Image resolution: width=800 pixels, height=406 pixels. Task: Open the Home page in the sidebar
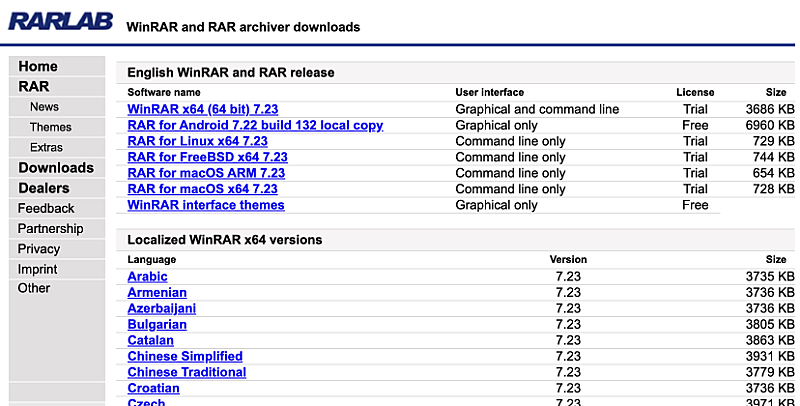pyautogui.click(x=38, y=66)
